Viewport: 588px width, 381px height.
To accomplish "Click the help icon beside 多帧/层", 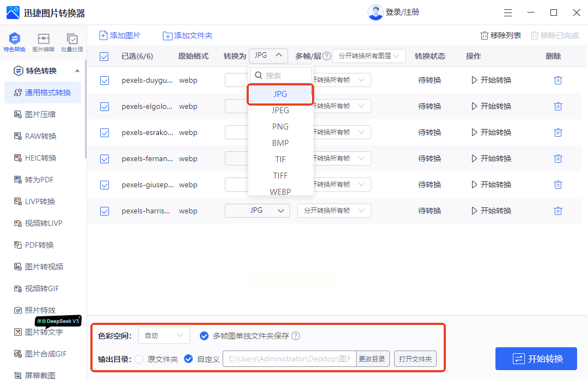I will [x=327, y=56].
